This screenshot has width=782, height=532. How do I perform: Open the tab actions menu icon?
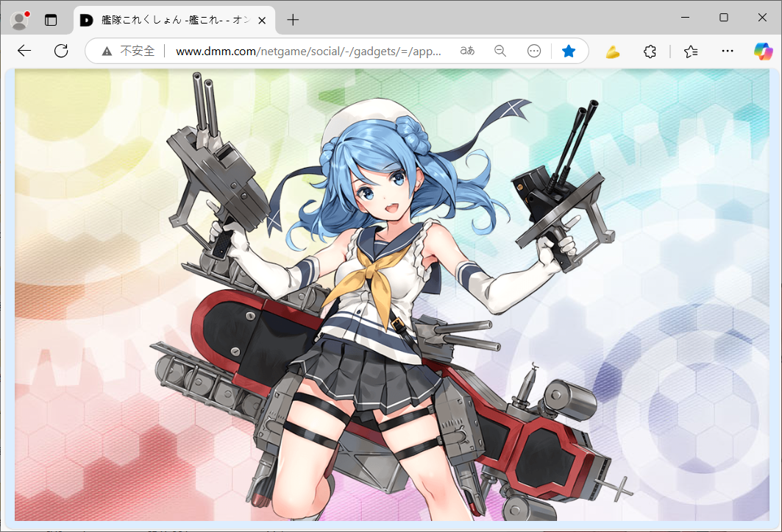pyautogui.click(x=51, y=21)
